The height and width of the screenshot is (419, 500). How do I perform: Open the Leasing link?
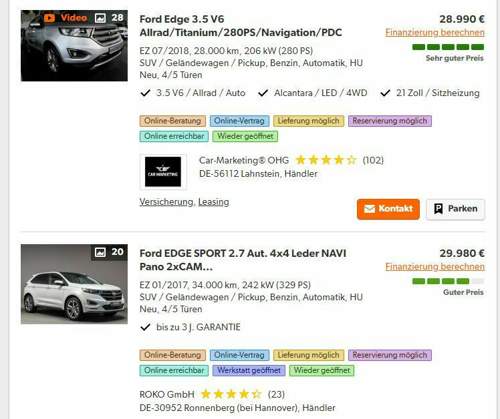coord(214,202)
